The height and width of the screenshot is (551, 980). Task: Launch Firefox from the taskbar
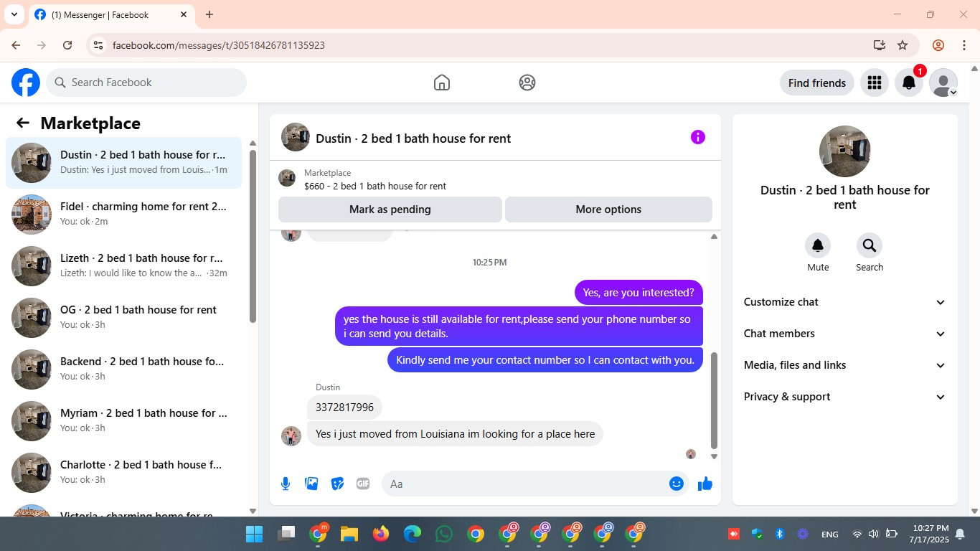pos(381,534)
